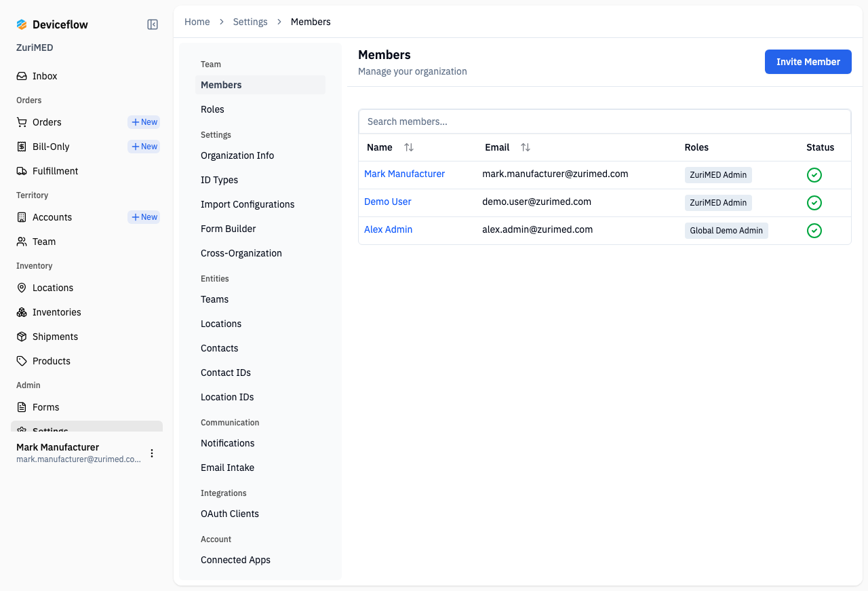
Task: Click email demo.user@zurimed.com in table
Action: (x=537, y=202)
